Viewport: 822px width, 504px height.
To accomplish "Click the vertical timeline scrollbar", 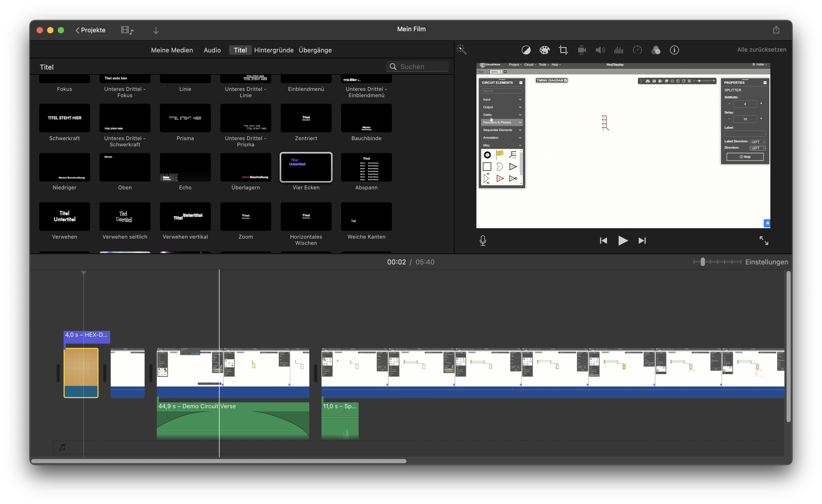I will (x=788, y=347).
